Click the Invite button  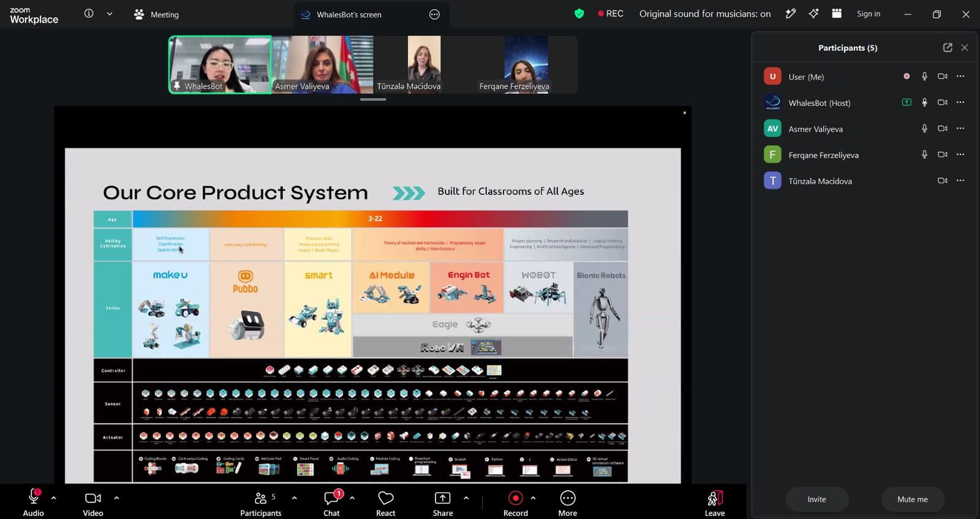pyautogui.click(x=817, y=499)
